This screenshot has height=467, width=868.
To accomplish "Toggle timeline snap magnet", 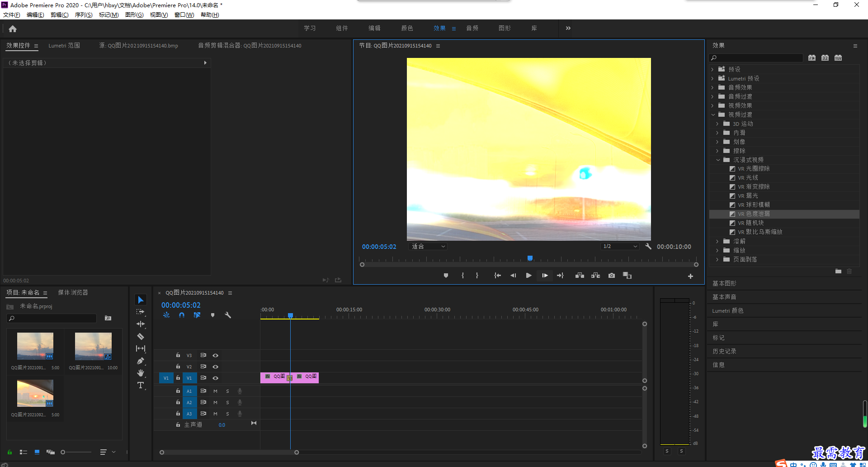I will 182,315.
